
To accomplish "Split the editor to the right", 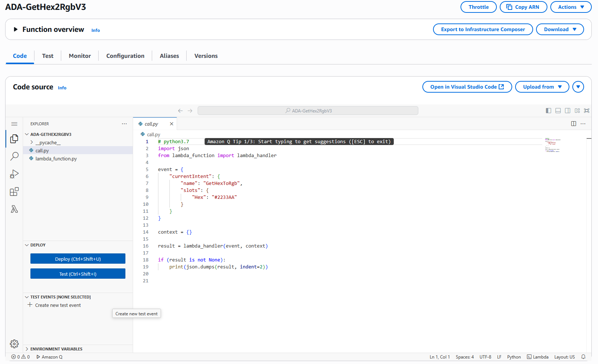I will coord(573,124).
